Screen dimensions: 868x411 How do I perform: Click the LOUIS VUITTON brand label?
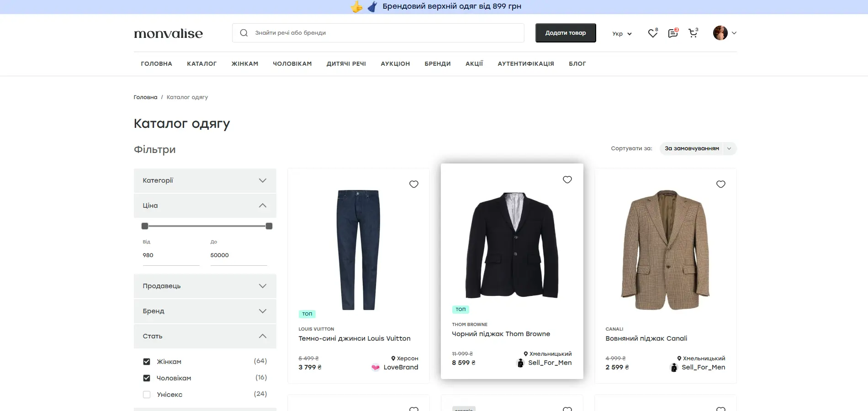(316, 329)
